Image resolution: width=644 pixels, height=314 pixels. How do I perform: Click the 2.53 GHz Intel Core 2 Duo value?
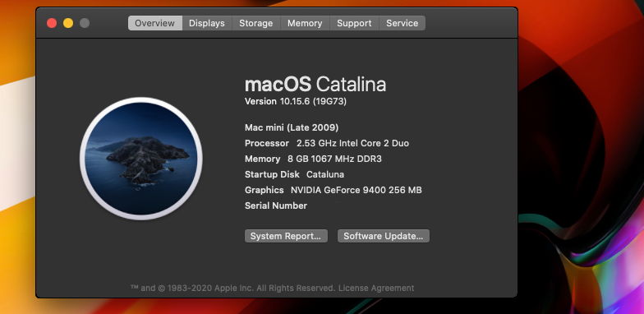[x=353, y=143]
